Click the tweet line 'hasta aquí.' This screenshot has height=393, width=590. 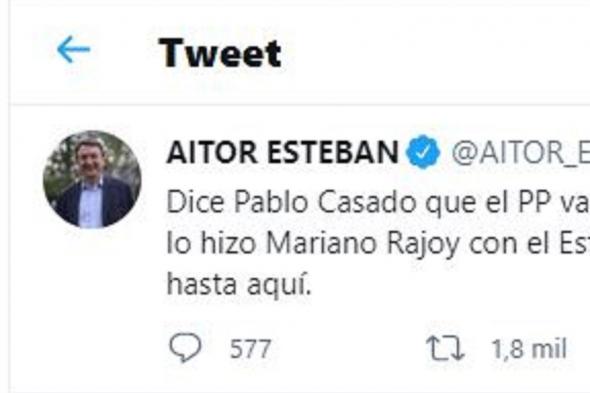(239, 284)
